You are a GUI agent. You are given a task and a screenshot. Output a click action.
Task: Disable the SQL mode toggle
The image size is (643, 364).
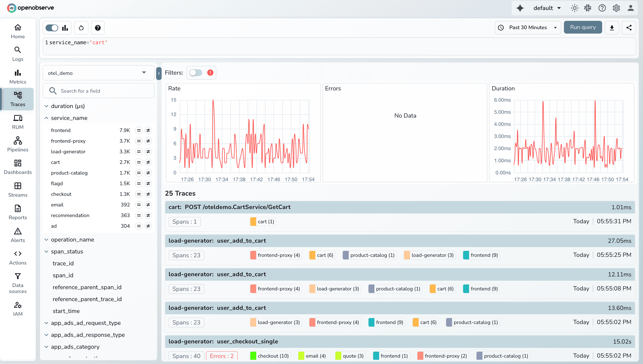click(52, 27)
